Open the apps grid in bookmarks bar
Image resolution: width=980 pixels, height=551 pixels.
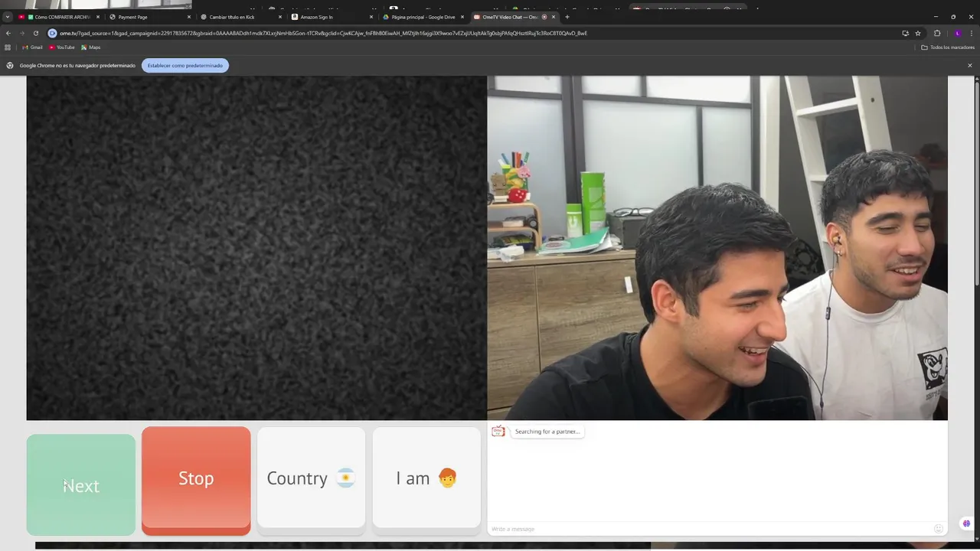click(x=8, y=47)
